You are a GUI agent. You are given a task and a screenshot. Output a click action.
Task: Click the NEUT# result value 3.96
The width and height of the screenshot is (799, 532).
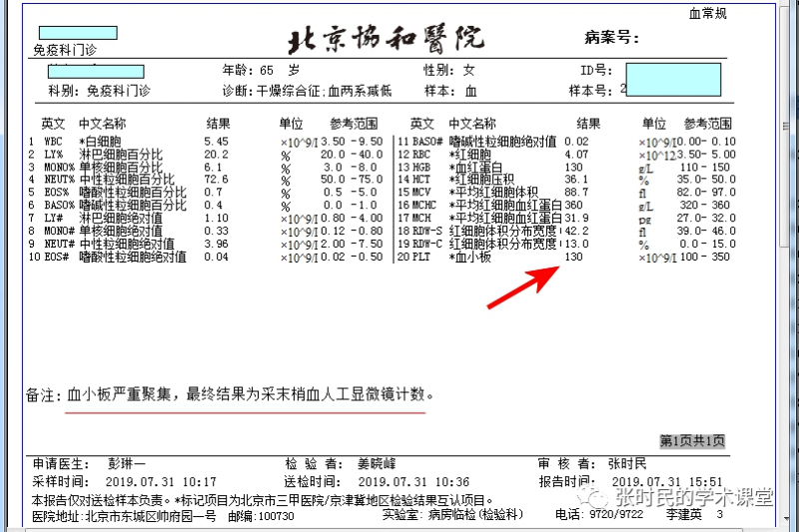[216, 244]
